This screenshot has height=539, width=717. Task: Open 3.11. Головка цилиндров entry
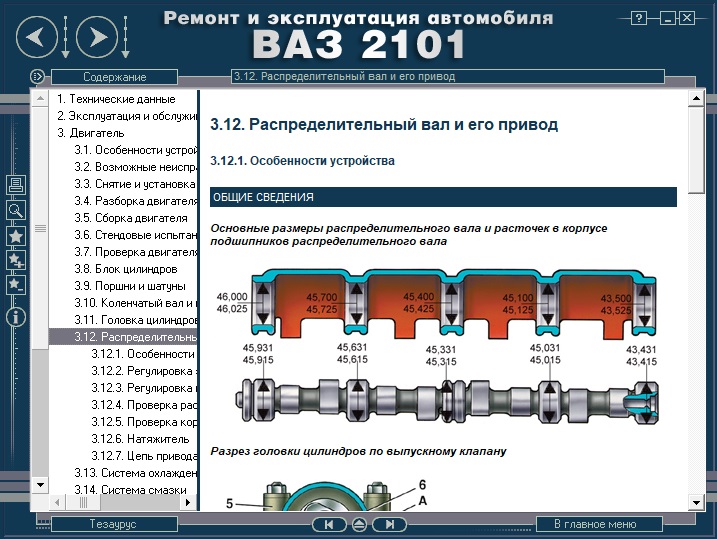(x=136, y=320)
